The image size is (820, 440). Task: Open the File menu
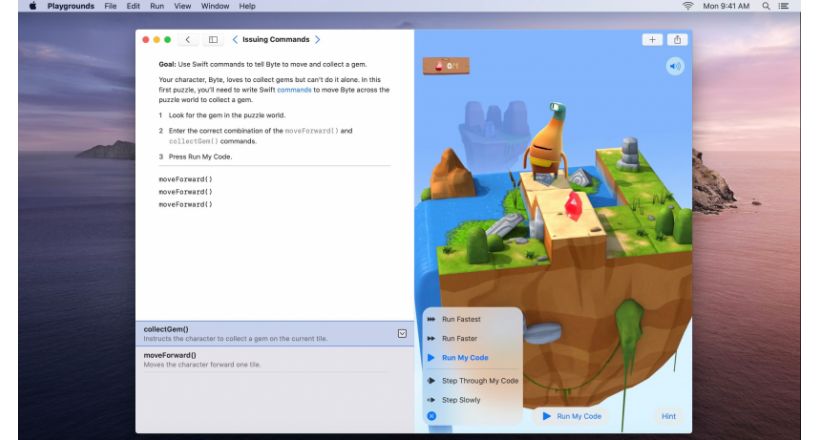(110, 6)
